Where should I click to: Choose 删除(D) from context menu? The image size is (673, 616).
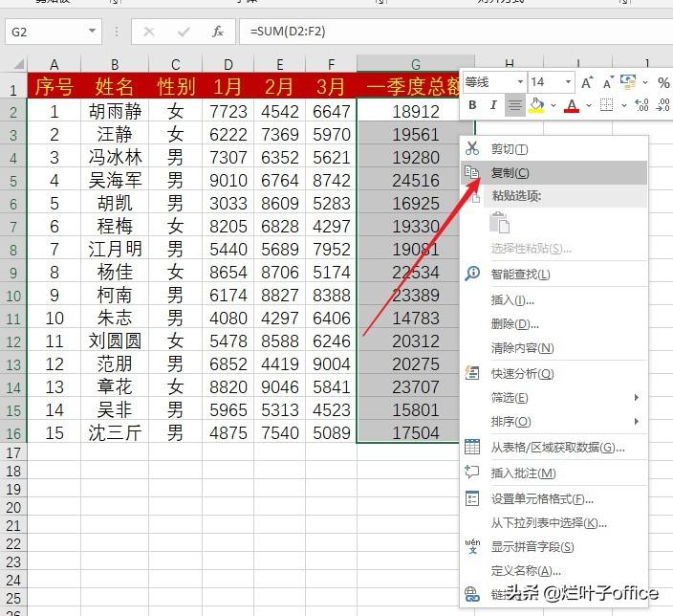point(554,324)
